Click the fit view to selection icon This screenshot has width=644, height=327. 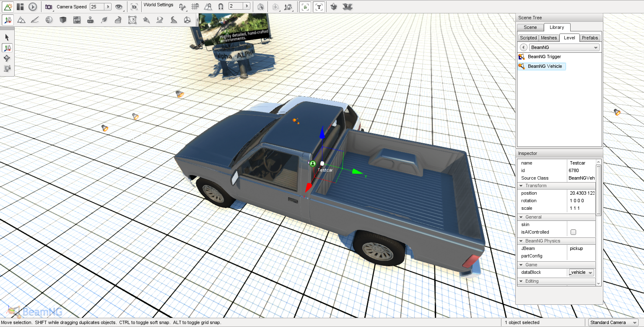(x=134, y=7)
